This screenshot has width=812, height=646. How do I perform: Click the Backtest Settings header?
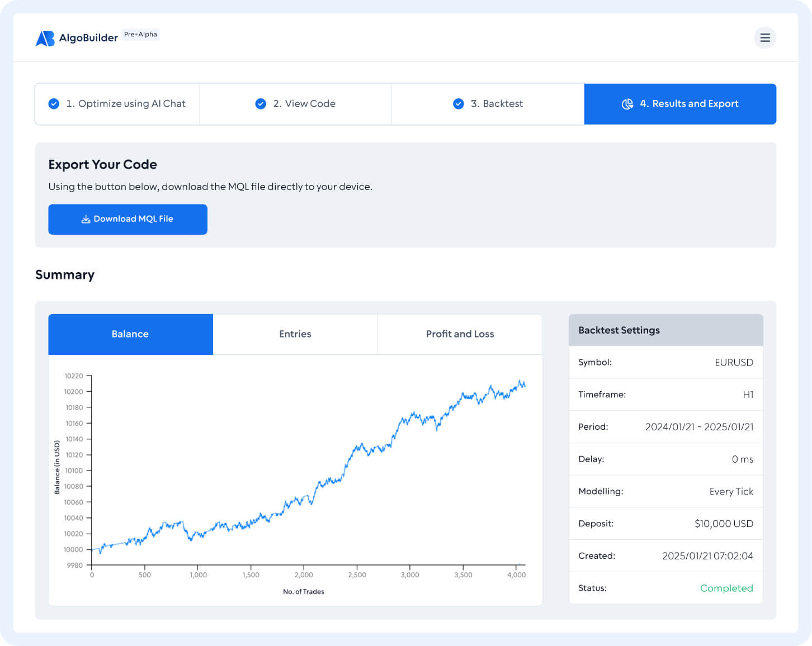619,330
